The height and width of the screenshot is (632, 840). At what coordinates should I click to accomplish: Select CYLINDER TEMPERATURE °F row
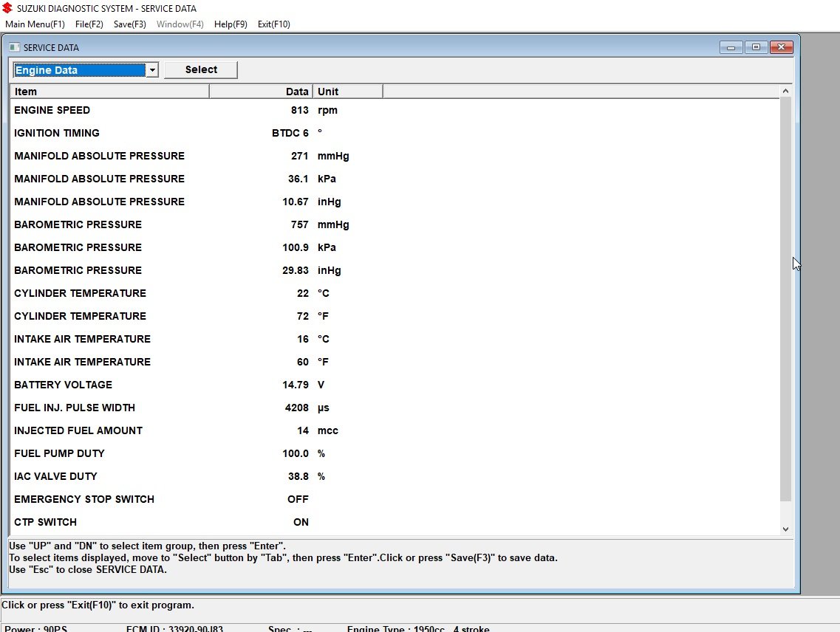tap(395, 316)
